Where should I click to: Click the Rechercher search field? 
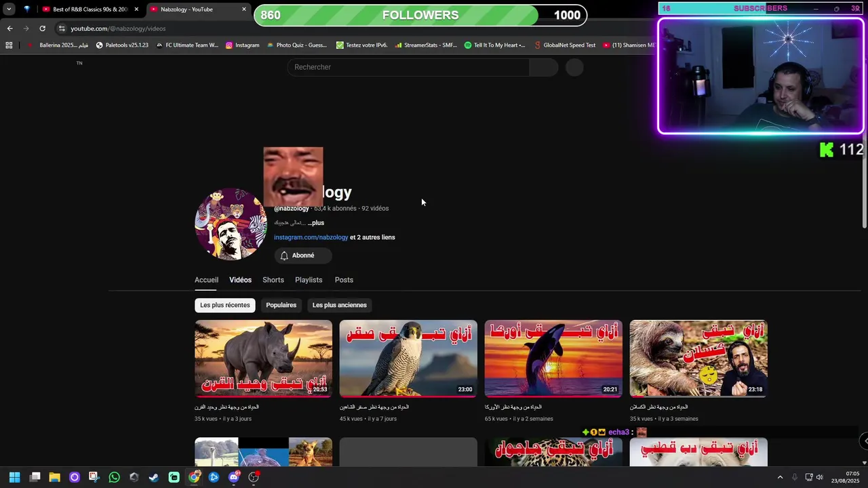pyautogui.click(x=408, y=67)
